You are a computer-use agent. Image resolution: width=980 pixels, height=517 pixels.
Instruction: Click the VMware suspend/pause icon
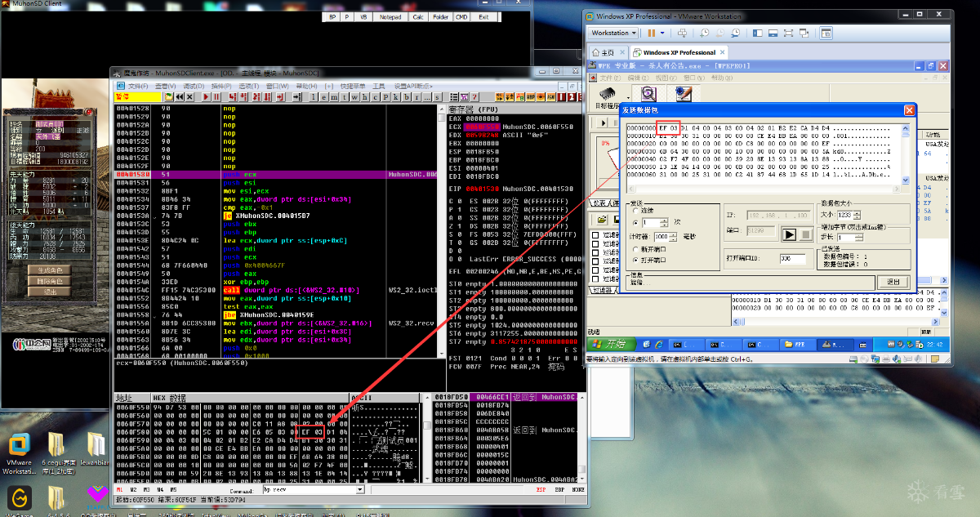coord(652,33)
